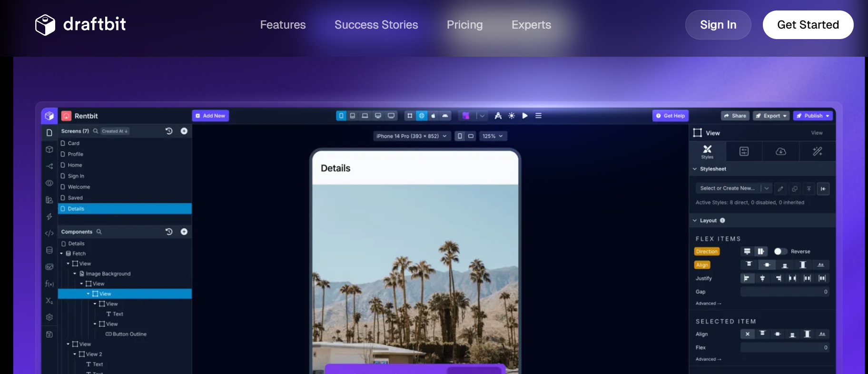Select the phone device preview toggle
Image resolution: width=868 pixels, height=374 pixels.
click(341, 116)
